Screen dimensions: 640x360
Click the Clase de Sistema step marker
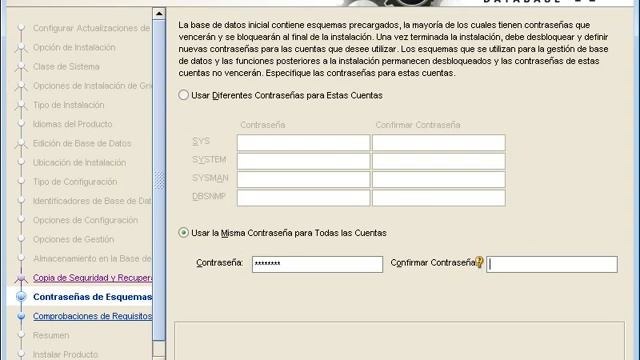(21, 67)
